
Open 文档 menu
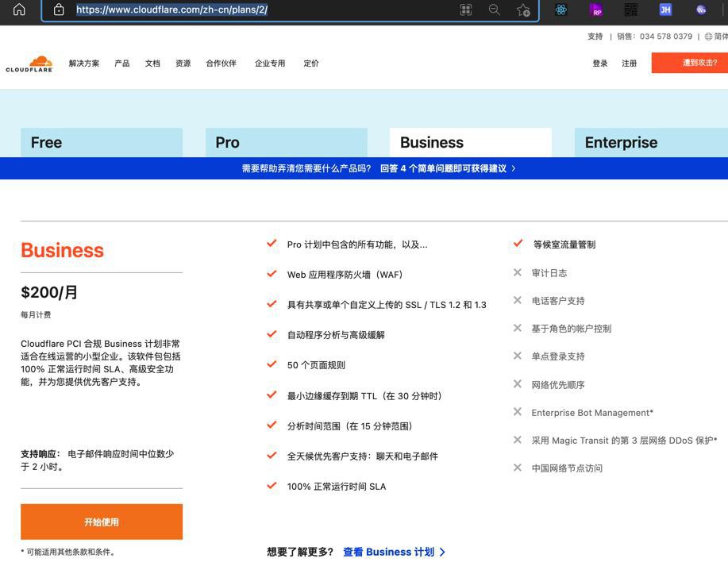(x=152, y=64)
